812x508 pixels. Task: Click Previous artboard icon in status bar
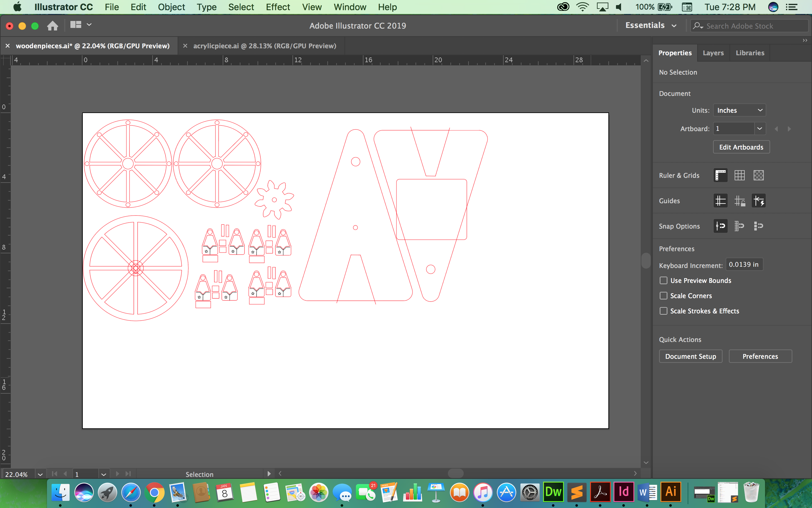[65, 474]
